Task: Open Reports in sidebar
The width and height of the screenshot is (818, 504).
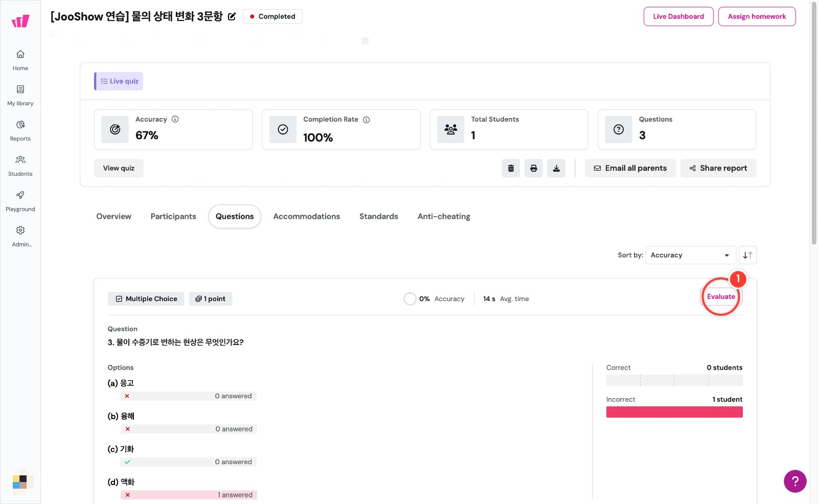Action: pos(20,131)
